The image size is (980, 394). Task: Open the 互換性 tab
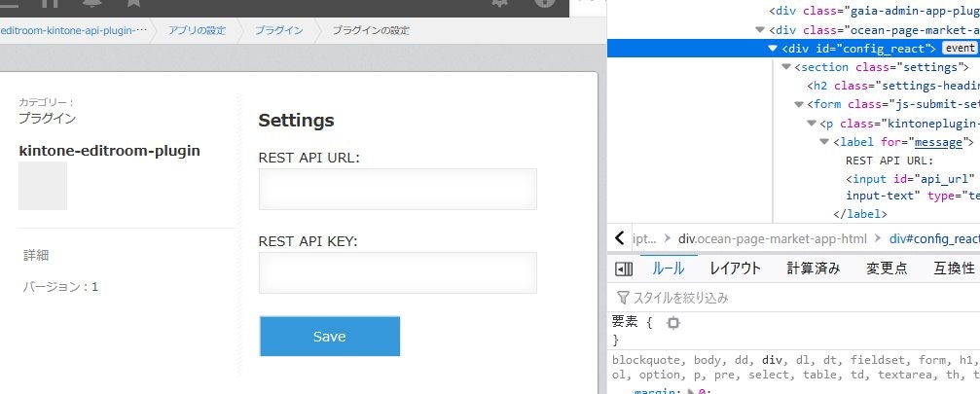click(x=954, y=269)
